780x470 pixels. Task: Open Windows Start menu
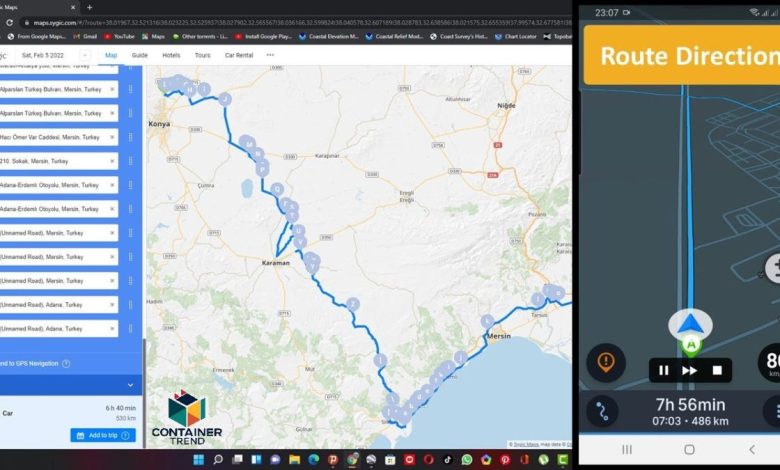198,460
